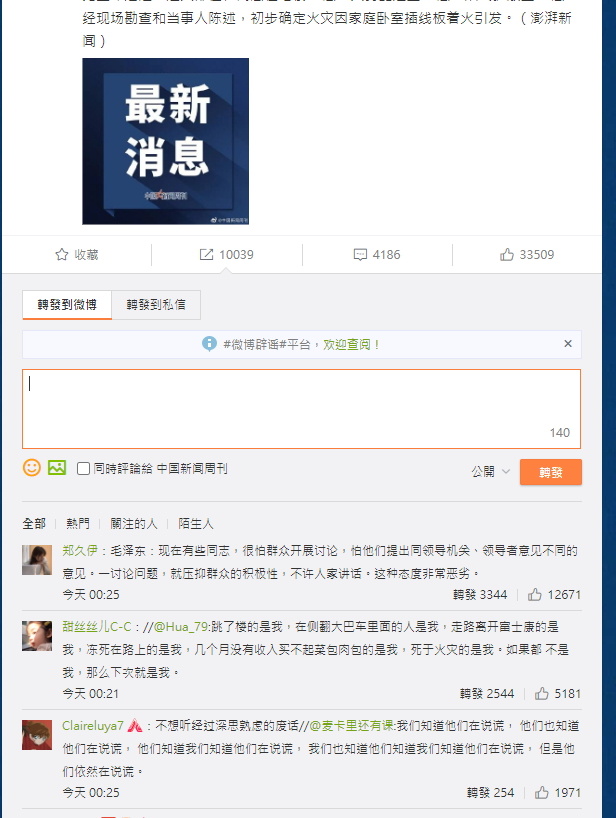Open comments via the speech bubble icon
This screenshot has width=616, height=818.
coord(360,255)
